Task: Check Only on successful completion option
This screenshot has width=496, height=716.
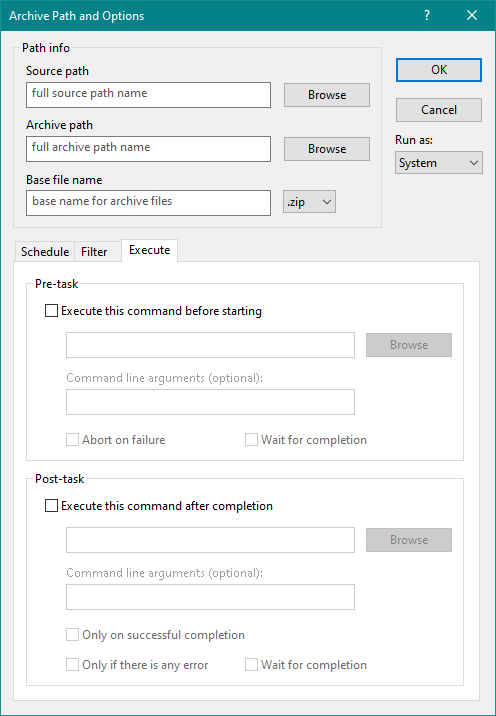Action: point(72,635)
